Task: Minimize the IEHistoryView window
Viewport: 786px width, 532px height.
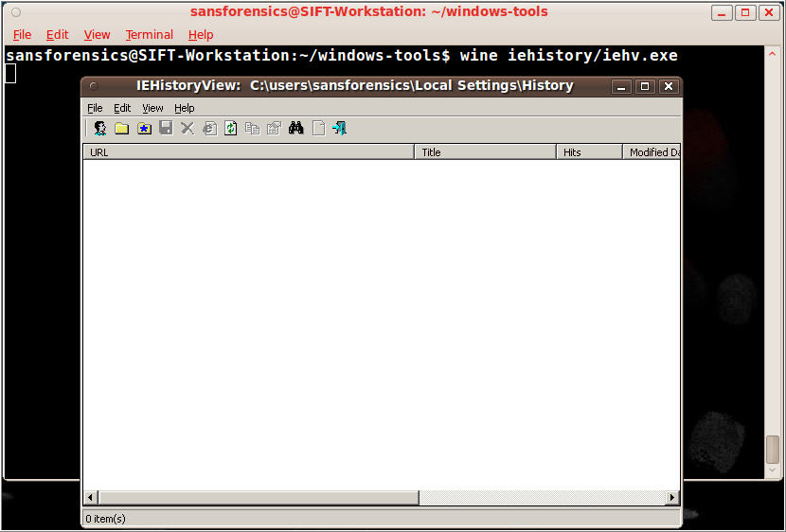Action: click(621, 87)
